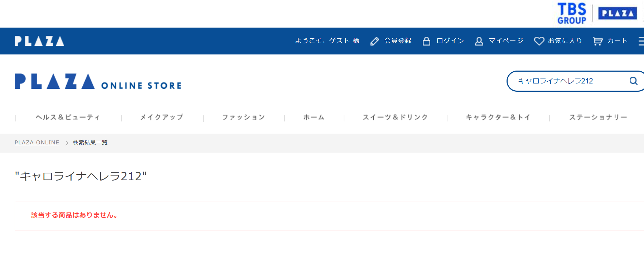Image resolution: width=644 pixels, height=254 pixels.
Task: Select the ファッション category
Action: pos(243,117)
